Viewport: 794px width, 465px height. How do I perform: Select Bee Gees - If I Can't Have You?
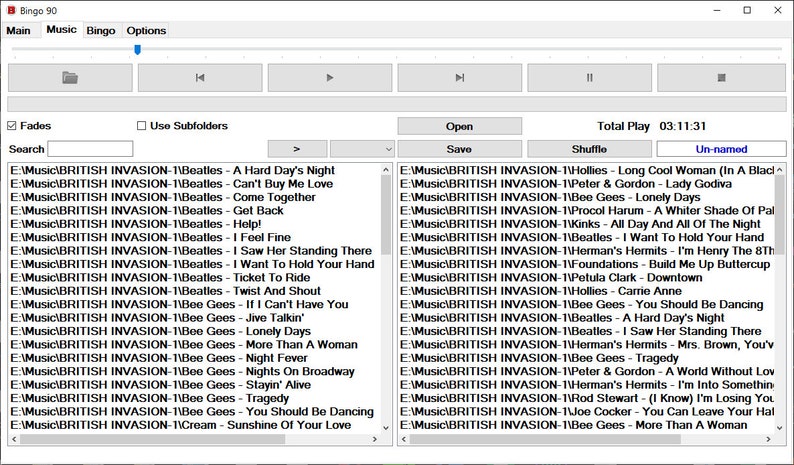point(179,304)
